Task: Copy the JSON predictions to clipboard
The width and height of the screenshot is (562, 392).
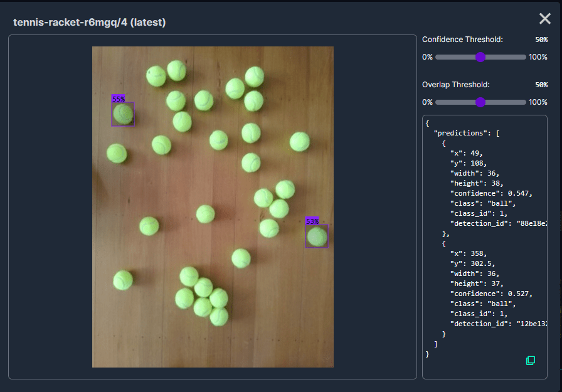Action: pos(530,360)
